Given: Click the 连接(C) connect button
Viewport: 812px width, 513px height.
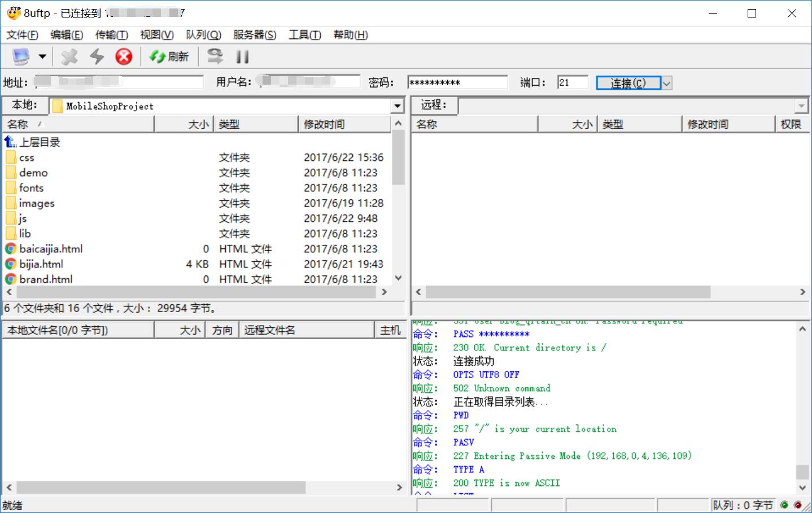Looking at the screenshot, I should [x=628, y=83].
